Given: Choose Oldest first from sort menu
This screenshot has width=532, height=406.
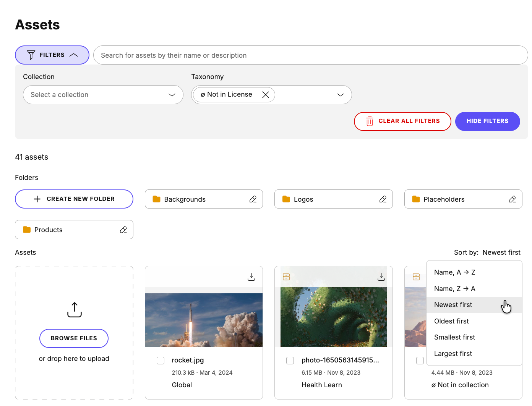Looking at the screenshot, I should coord(451,321).
